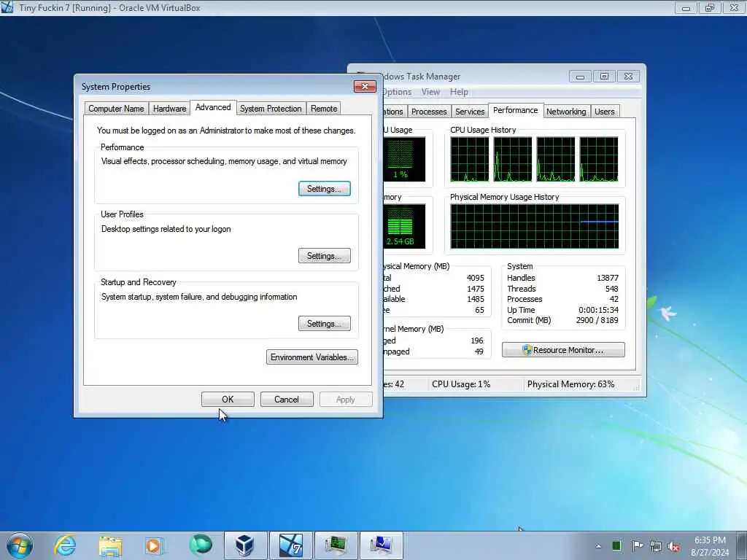Viewport: 747px width, 560px height.
Task: Restore down the VirtualBox VM window
Action: pyautogui.click(x=710, y=7)
